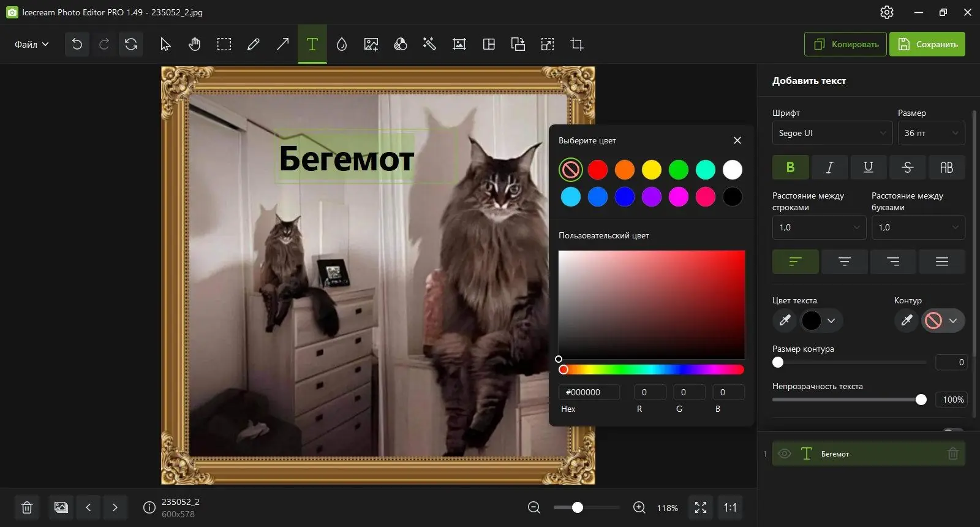The width and height of the screenshot is (980, 527).
Task: Toggle italic text formatting
Action: 829,167
